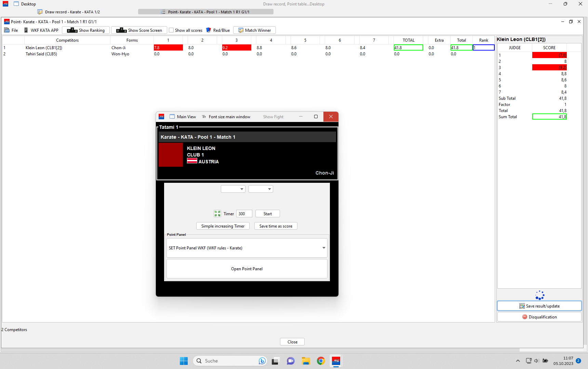The image size is (588, 369).
Task: Click the Forms column header
Action: point(132,40)
